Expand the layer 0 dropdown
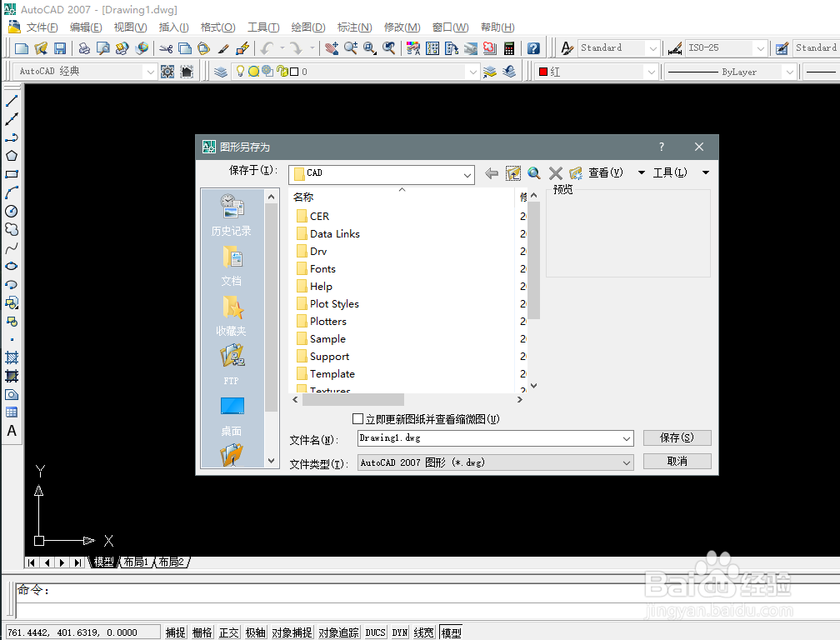 [x=472, y=72]
